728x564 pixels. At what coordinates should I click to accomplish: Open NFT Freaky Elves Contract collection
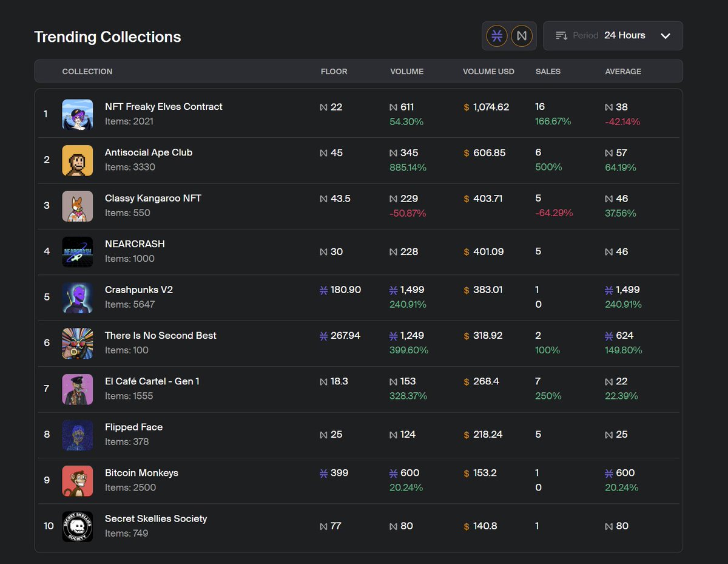click(x=164, y=106)
